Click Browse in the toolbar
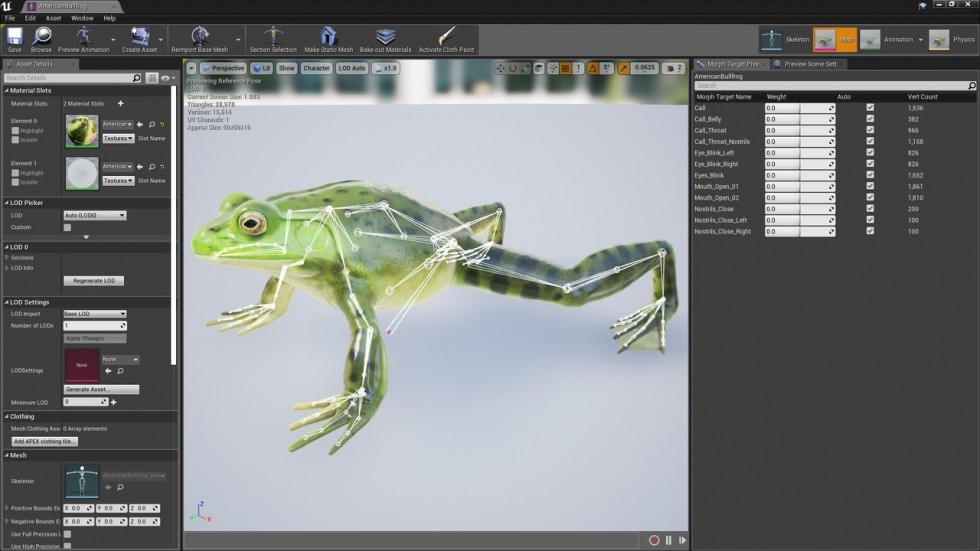 (x=41, y=39)
